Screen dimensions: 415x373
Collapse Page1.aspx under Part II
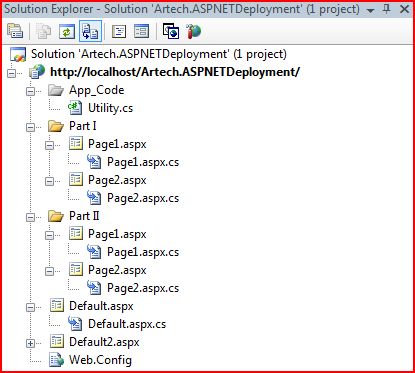tap(49, 235)
